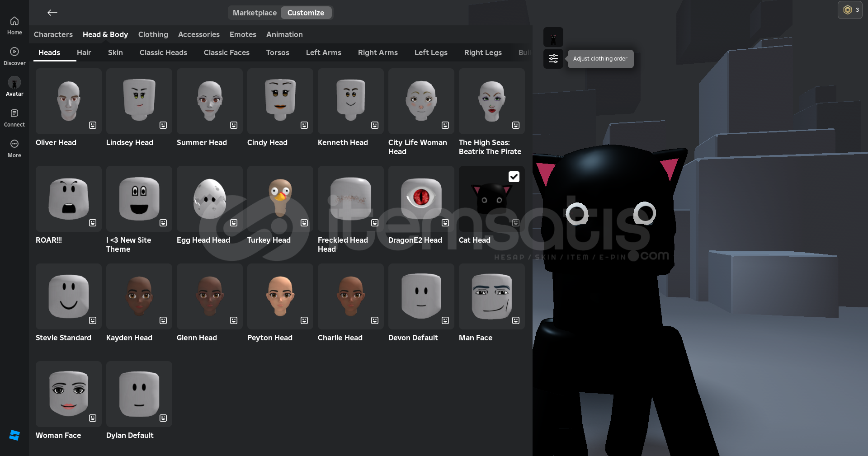Equip the Glenn Head thumbnail
The width and height of the screenshot is (868, 456).
210,296
